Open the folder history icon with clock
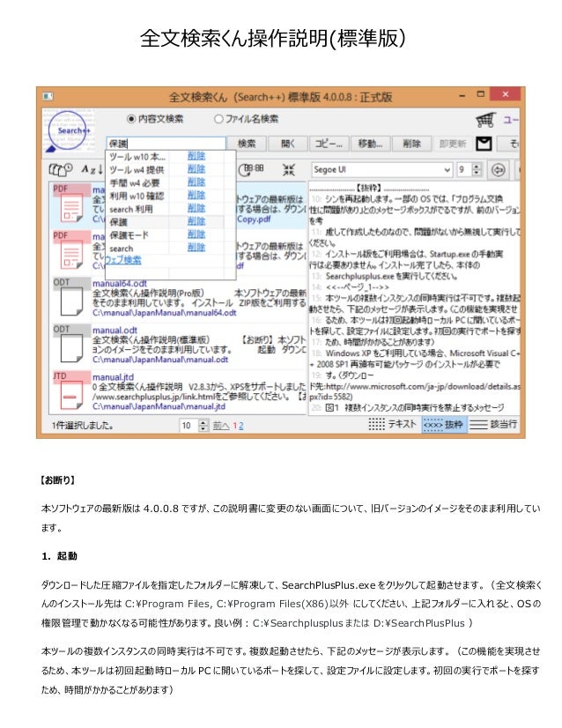The image size is (562, 728). [61, 169]
